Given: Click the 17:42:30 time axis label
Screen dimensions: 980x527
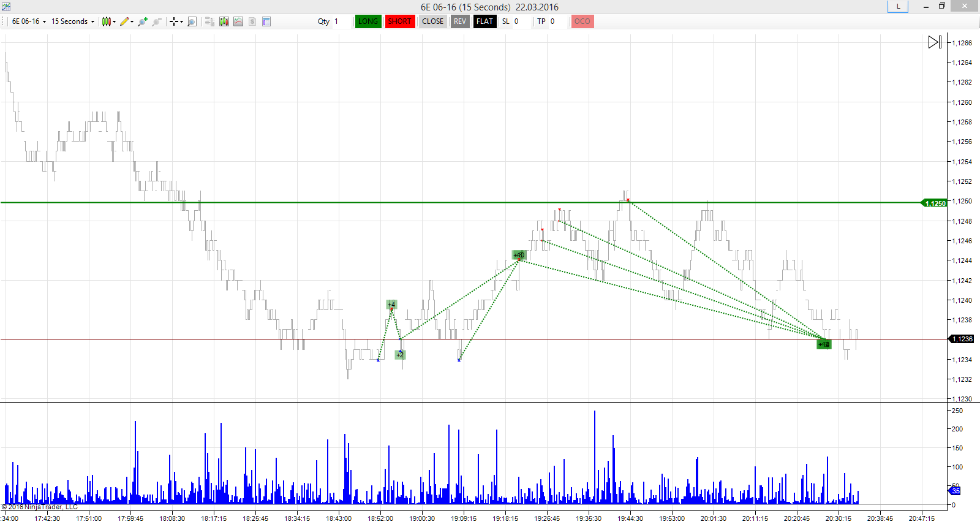Looking at the screenshot, I should point(47,518).
